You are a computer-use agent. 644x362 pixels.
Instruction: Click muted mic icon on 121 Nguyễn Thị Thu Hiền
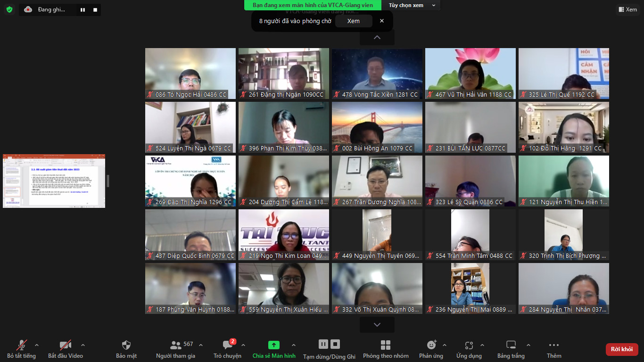[x=524, y=202]
